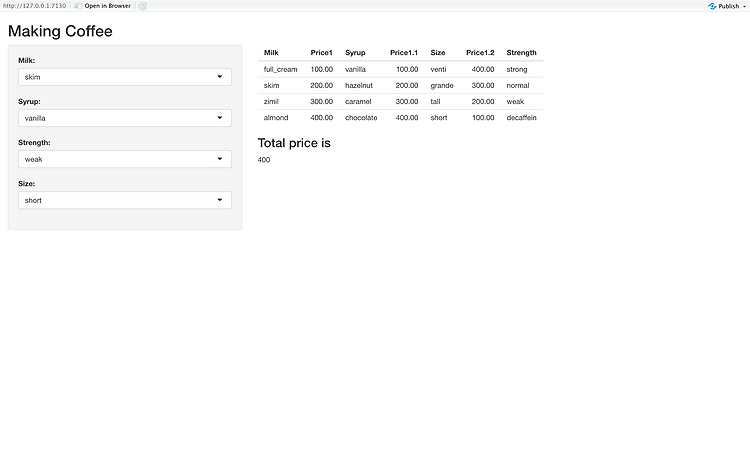Viewport: 750px width, 468px height.
Task: Click the venti table cell
Action: click(438, 69)
